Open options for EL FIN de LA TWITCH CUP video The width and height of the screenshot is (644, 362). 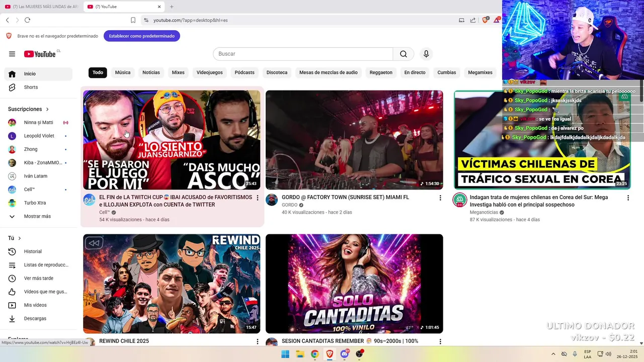coord(258,198)
